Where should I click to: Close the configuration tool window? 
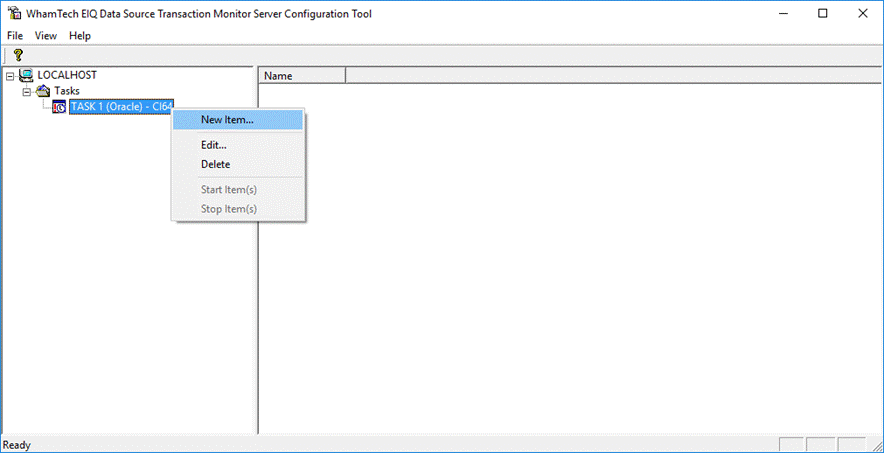(863, 14)
